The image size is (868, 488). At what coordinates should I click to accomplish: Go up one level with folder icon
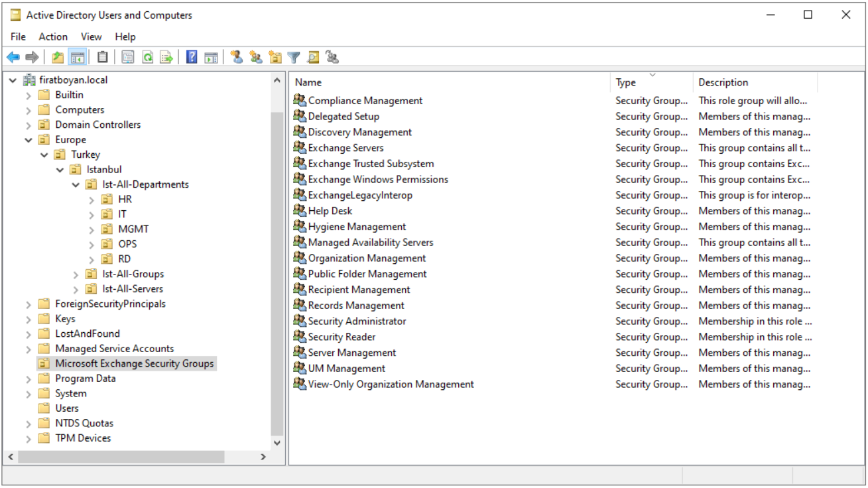[x=58, y=58]
